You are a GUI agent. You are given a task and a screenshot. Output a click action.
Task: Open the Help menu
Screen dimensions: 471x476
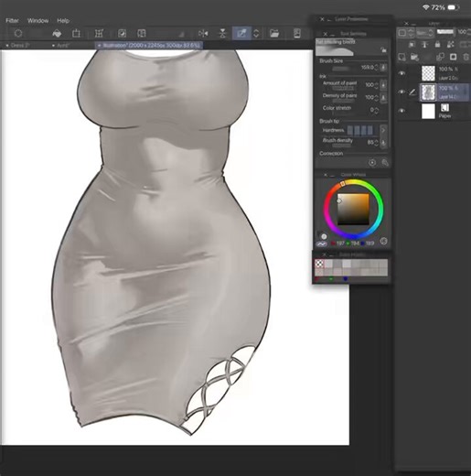pyautogui.click(x=63, y=21)
